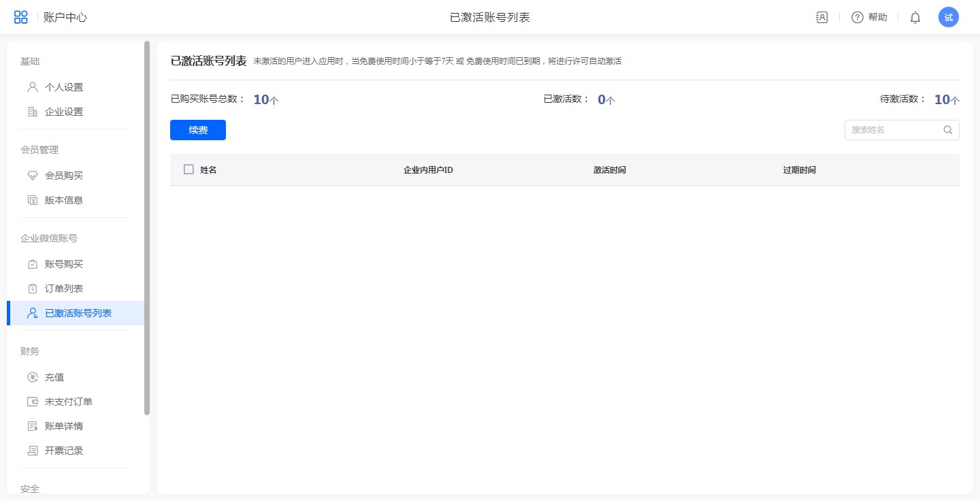Click the 充值 yuan coin icon
980x501 pixels.
(x=32, y=377)
